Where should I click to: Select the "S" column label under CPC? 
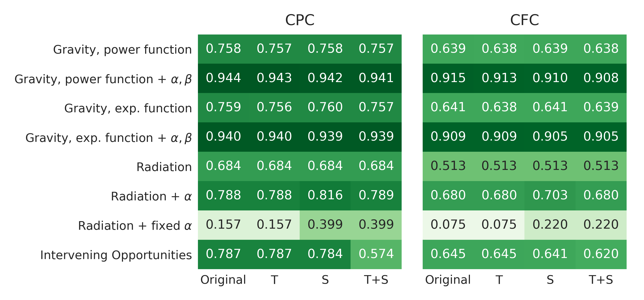[x=325, y=280]
